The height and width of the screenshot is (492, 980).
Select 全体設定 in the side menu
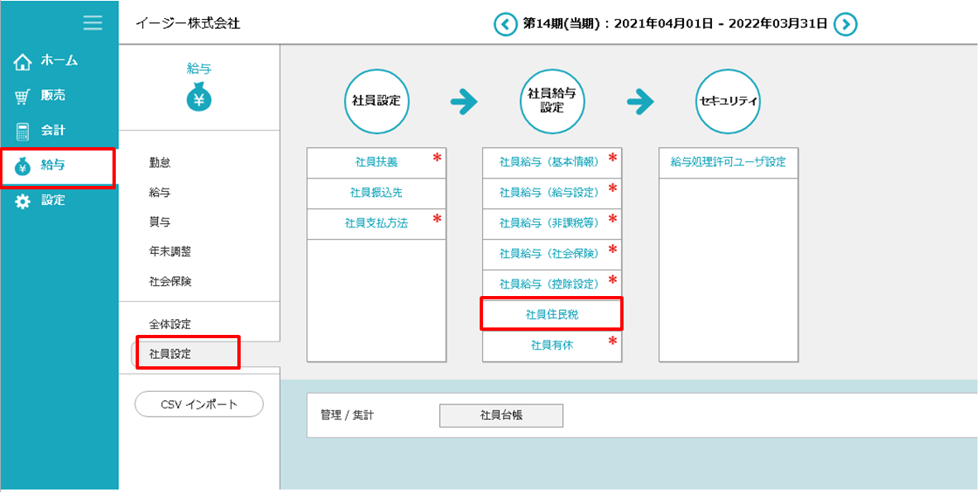(170, 324)
